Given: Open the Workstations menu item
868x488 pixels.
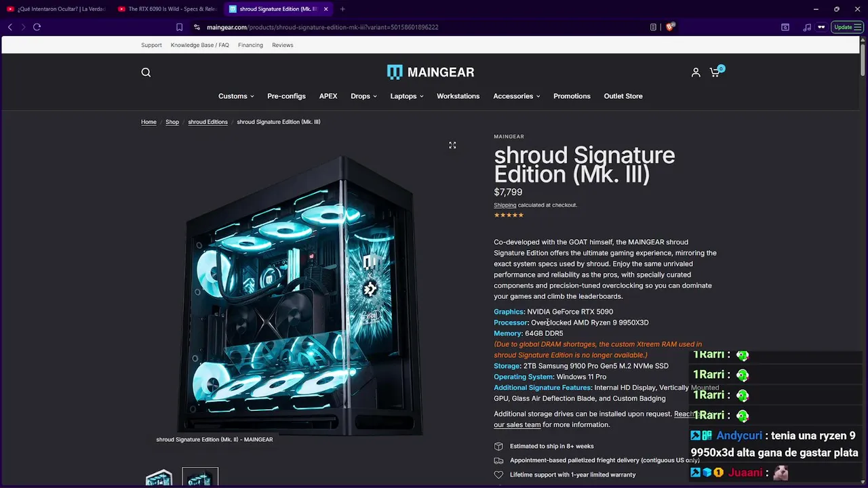Looking at the screenshot, I should click(x=458, y=96).
